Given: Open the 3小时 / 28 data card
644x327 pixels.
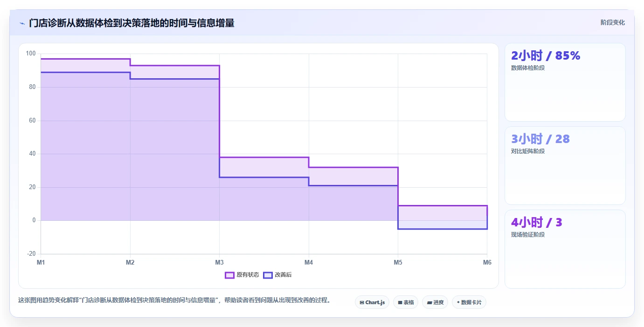Looking at the screenshot, I should [565, 166].
